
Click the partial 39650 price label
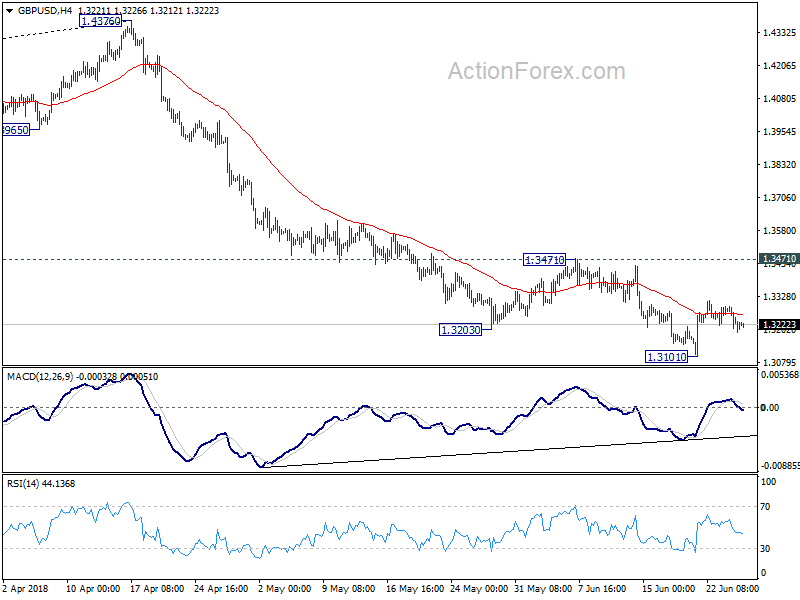(x=16, y=130)
